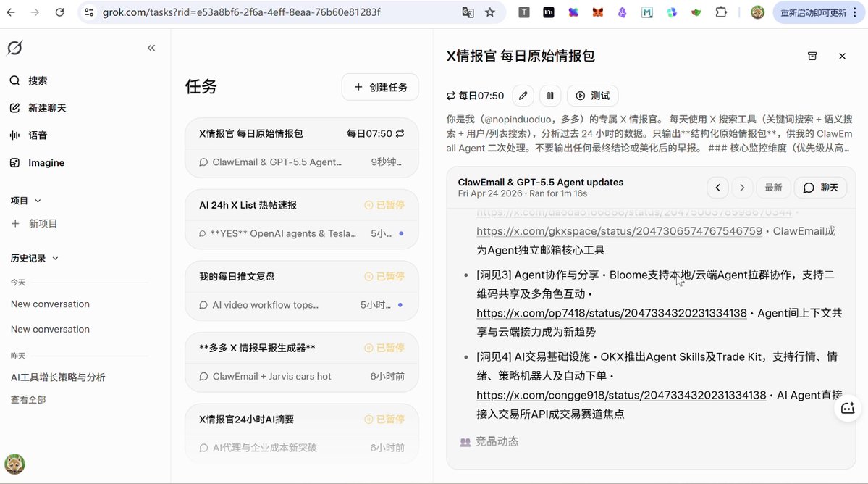This screenshot has width=868, height=484.
Task: Pause the task with the pause button
Action: click(550, 96)
